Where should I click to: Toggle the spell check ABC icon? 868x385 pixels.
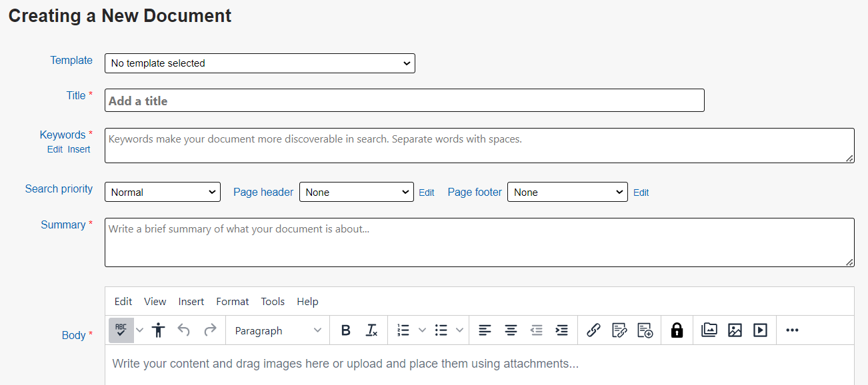tap(121, 330)
